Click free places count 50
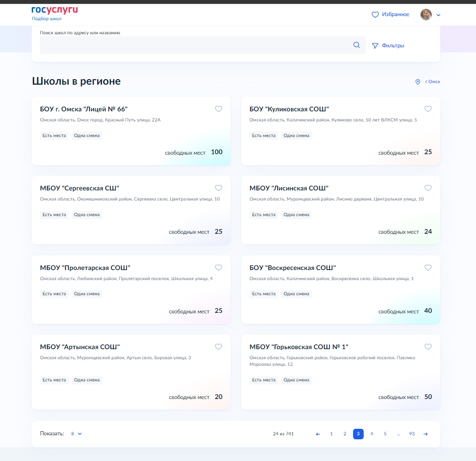Viewport: 476px width, 461px height. (x=428, y=397)
